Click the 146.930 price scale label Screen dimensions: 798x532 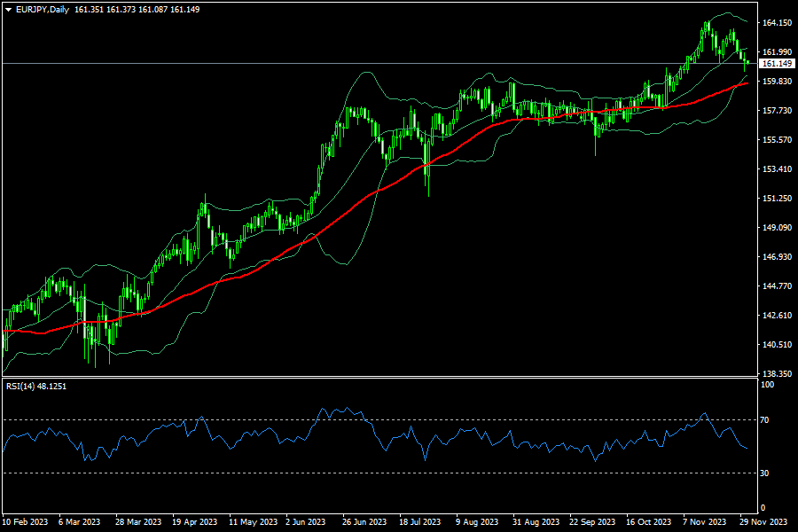point(777,257)
